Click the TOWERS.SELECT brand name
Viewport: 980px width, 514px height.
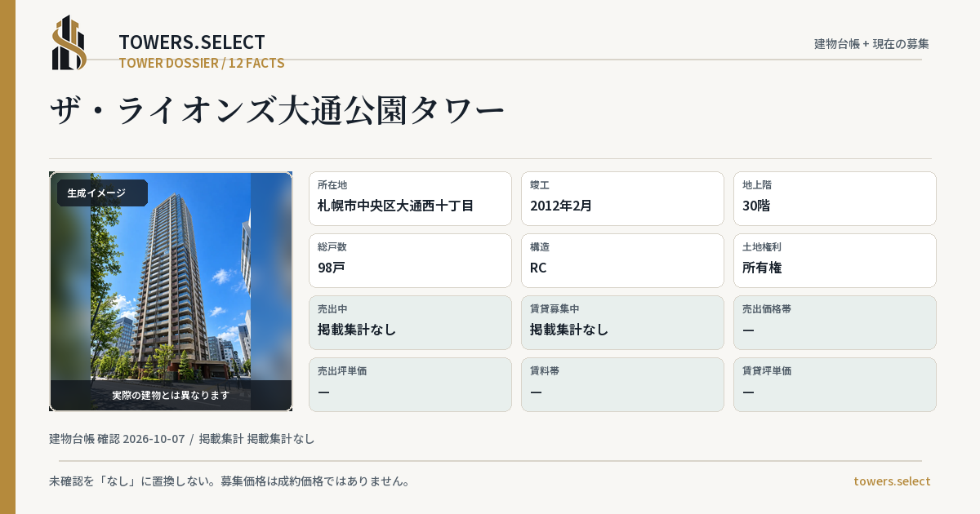coord(192,42)
